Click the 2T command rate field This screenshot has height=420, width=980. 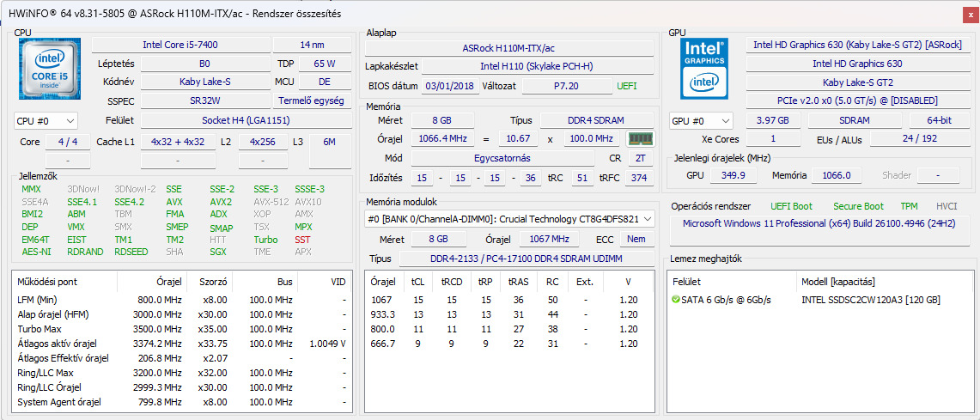tap(640, 158)
